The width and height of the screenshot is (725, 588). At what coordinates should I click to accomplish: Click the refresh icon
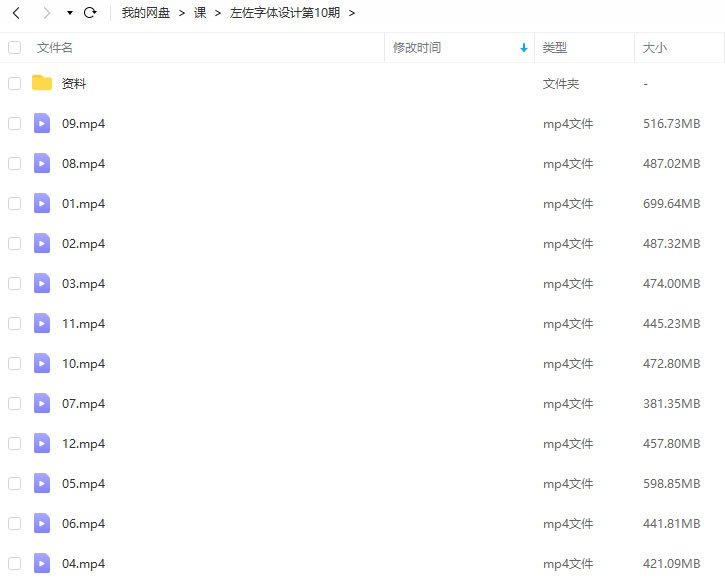[90, 13]
